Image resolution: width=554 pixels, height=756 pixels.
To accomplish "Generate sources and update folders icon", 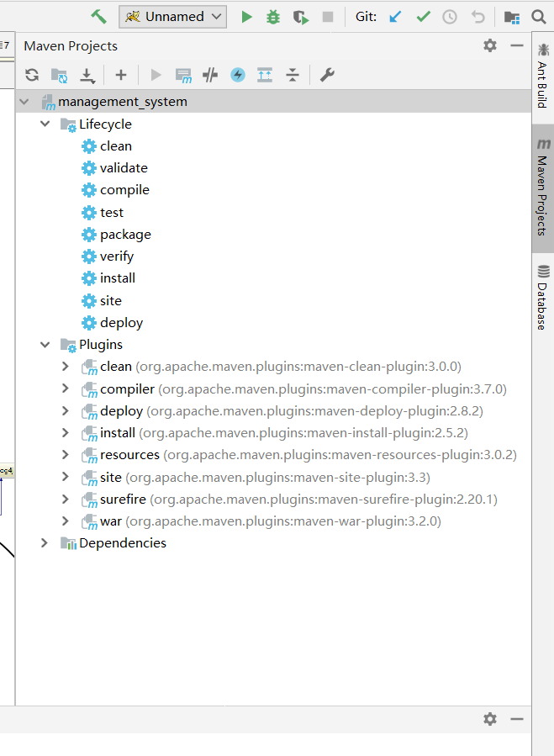I will point(60,75).
